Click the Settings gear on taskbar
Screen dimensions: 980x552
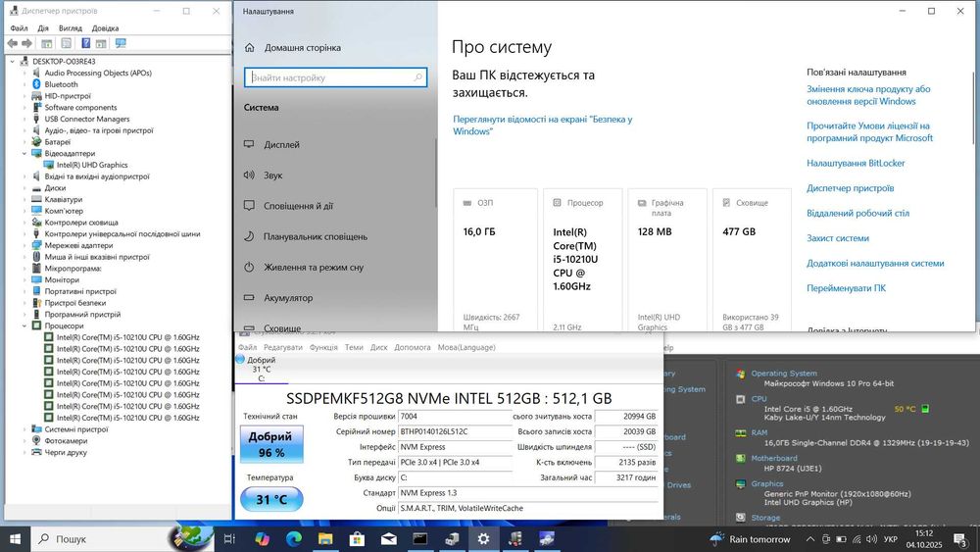coord(483,539)
